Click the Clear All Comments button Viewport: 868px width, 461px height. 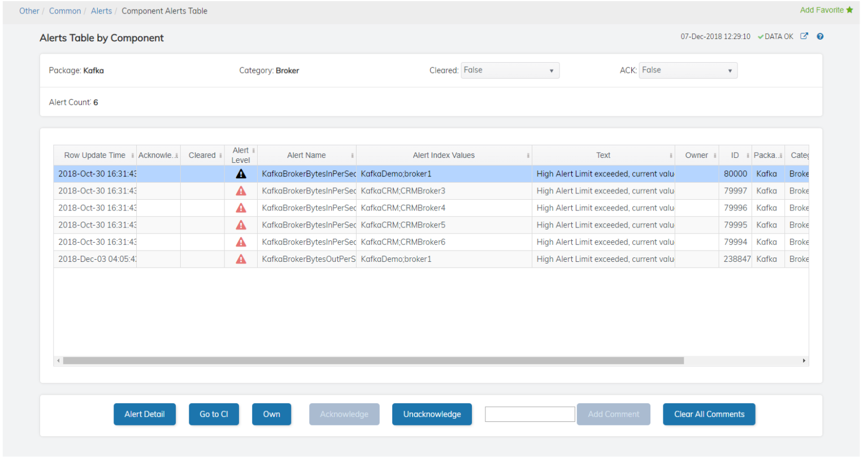click(x=709, y=414)
